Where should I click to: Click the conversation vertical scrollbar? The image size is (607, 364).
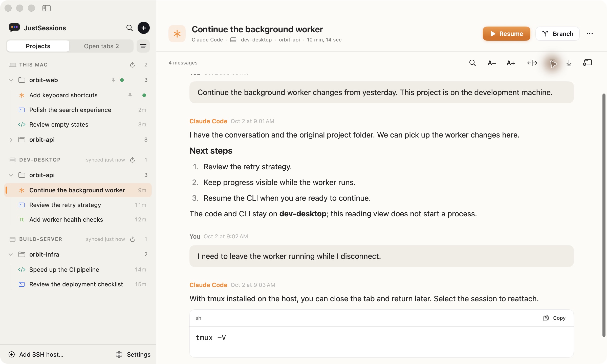[604, 215]
